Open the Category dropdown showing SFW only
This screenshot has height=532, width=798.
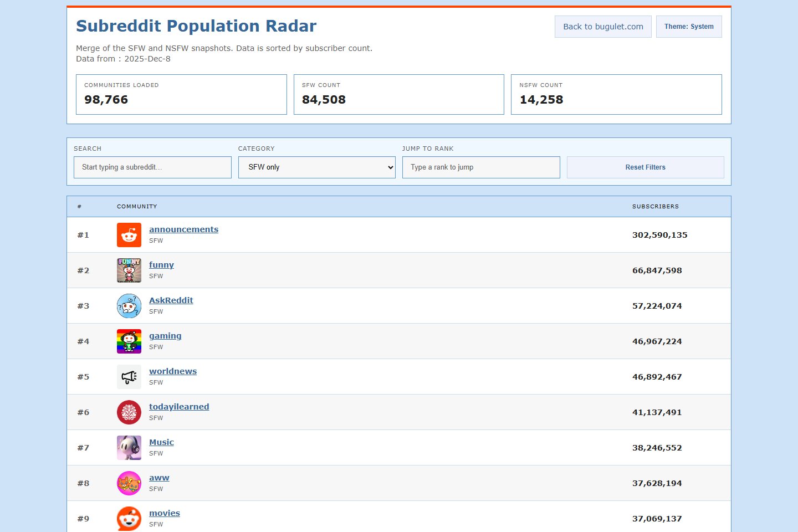[x=316, y=167]
